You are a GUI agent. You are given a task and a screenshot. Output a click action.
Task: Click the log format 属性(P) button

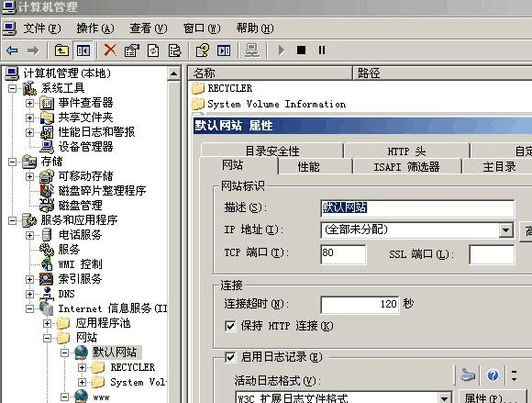tap(490, 397)
